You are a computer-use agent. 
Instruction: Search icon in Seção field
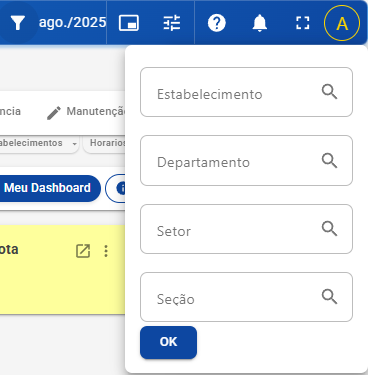pyautogui.click(x=329, y=296)
